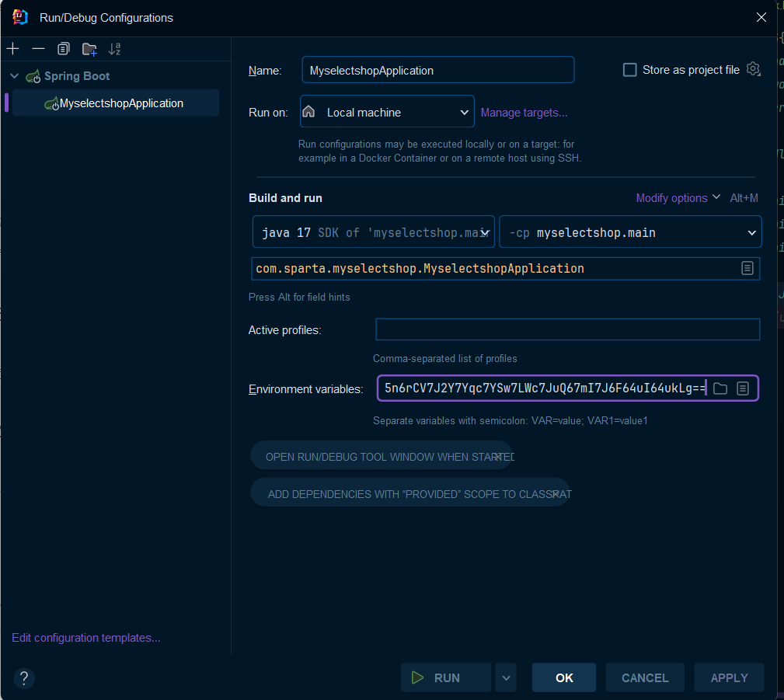Collapse the Spring Boot tree node

(x=15, y=76)
